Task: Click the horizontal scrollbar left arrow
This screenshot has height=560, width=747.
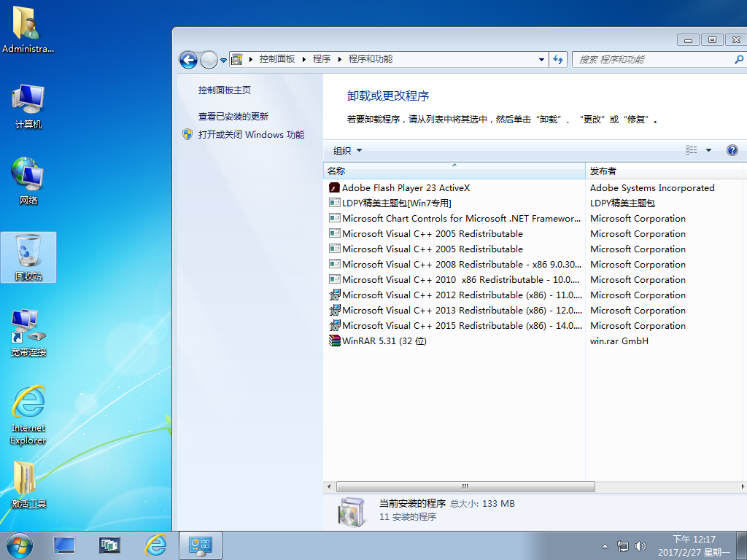Action: [x=329, y=486]
